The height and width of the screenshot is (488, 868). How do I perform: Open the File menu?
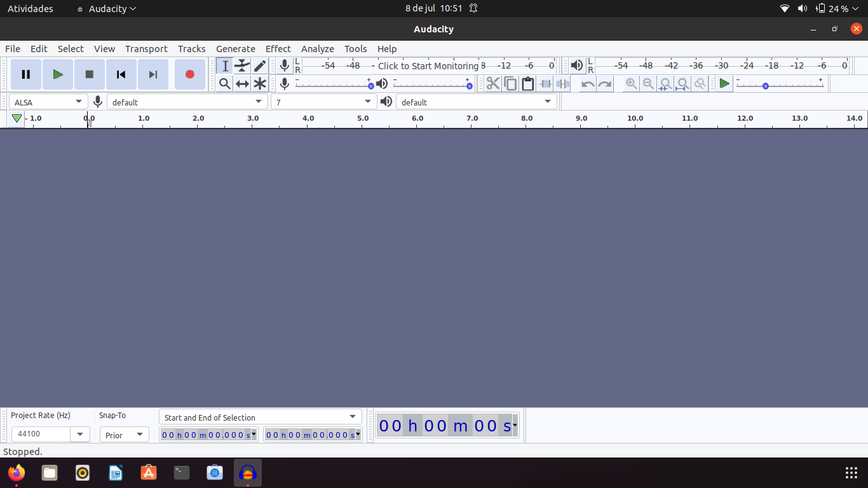13,49
